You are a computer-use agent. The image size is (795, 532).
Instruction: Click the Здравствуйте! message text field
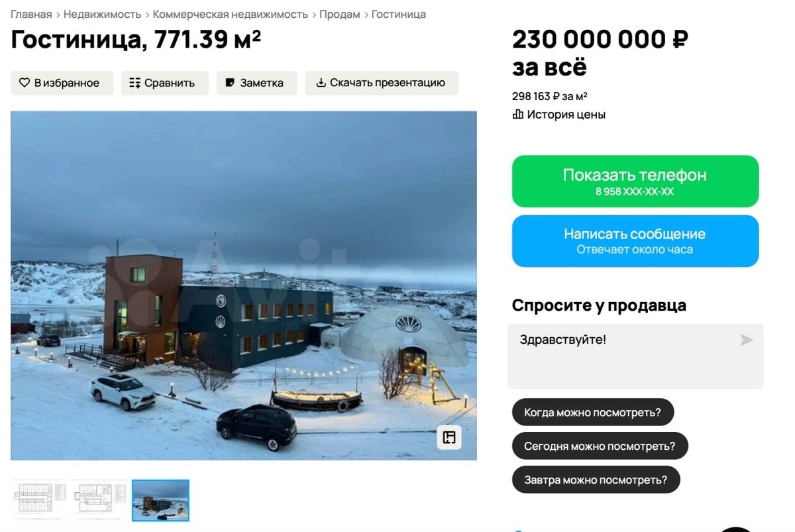635,356
